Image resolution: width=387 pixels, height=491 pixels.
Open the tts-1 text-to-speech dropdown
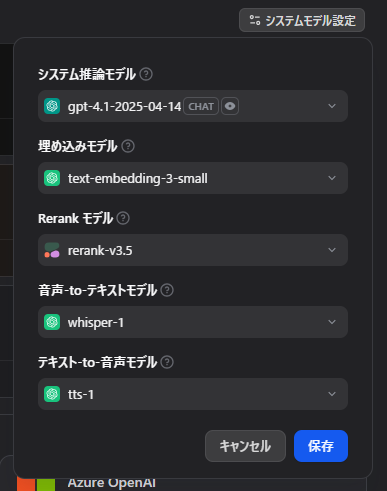pyautogui.click(x=193, y=394)
